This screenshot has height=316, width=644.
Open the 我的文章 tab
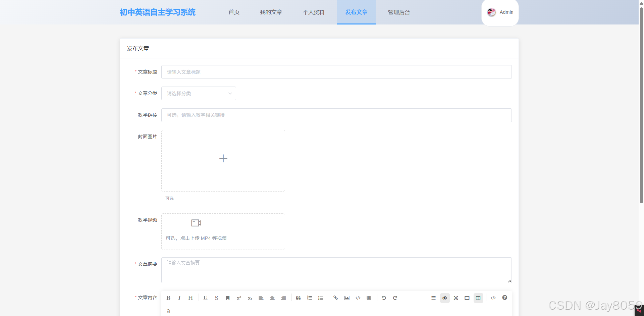coord(271,12)
